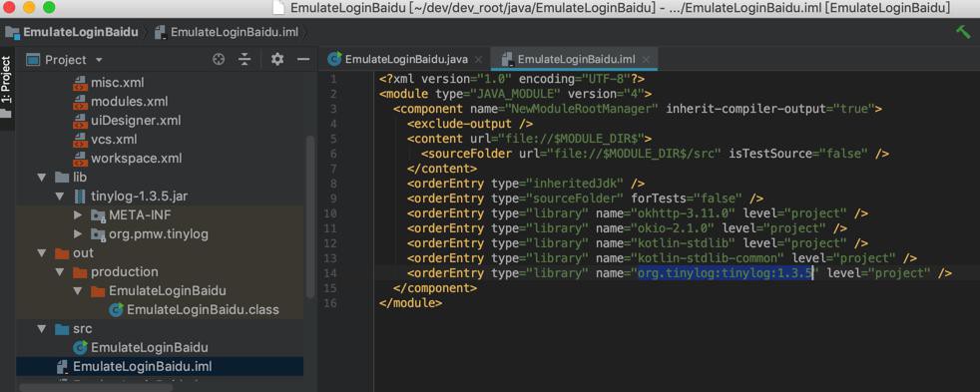The width and height of the screenshot is (980, 392).
Task: Click selected text org.tinylog:tinylog:1.3.5
Action: pyautogui.click(x=725, y=273)
